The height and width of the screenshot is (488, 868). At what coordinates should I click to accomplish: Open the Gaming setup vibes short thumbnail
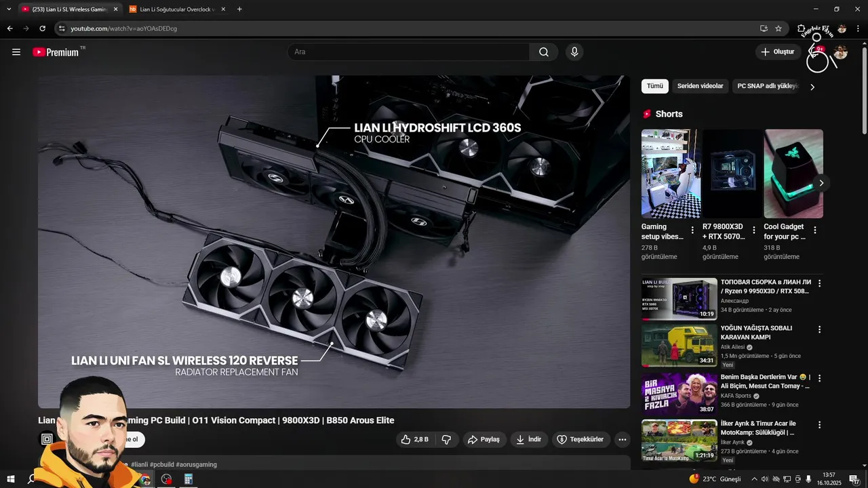coord(671,174)
